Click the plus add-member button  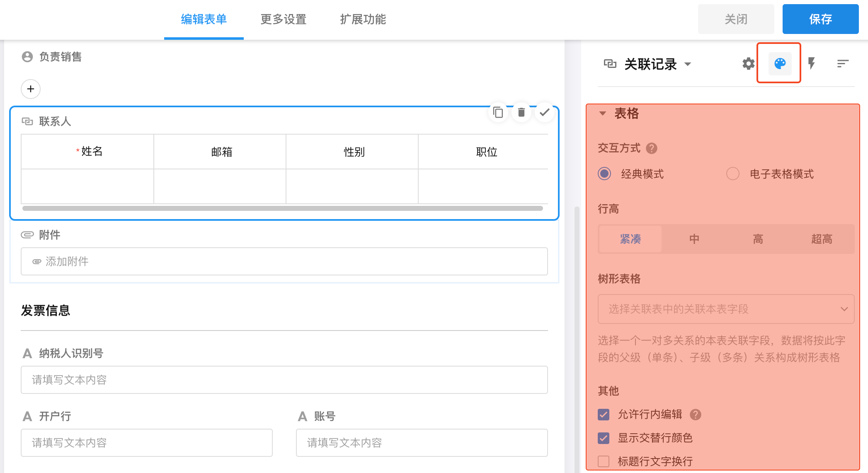pyautogui.click(x=31, y=89)
